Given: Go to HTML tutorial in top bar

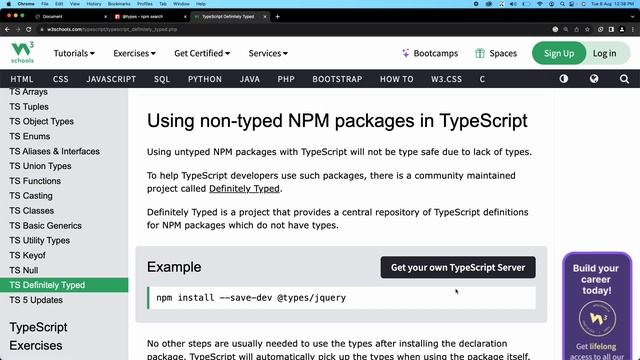Looking at the screenshot, I should coord(22,79).
